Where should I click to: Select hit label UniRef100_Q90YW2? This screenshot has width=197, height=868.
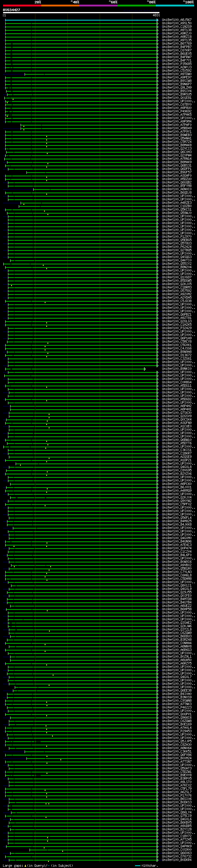[177, 501]
